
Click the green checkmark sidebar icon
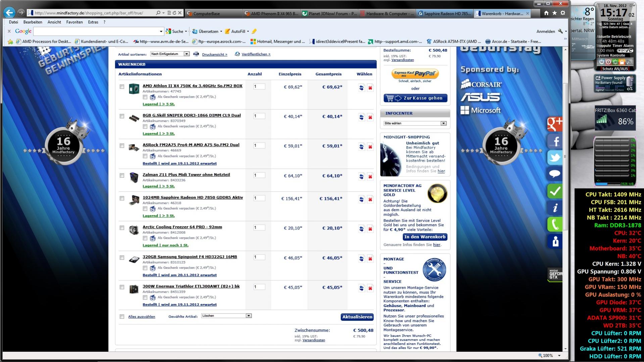[x=554, y=191]
